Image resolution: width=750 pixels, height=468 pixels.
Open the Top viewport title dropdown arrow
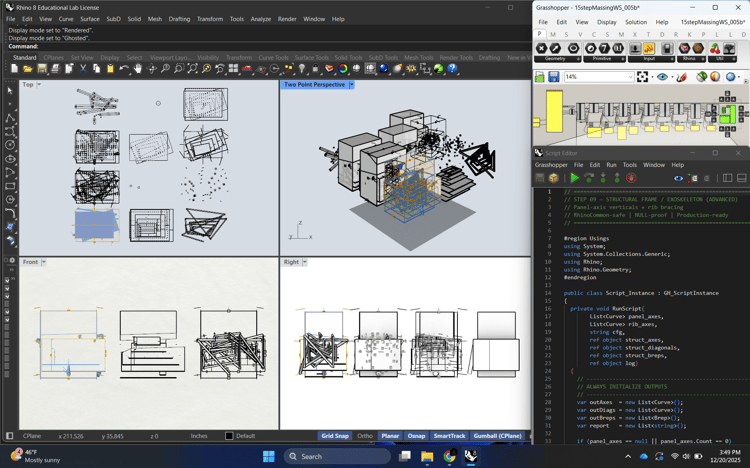(41, 85)
